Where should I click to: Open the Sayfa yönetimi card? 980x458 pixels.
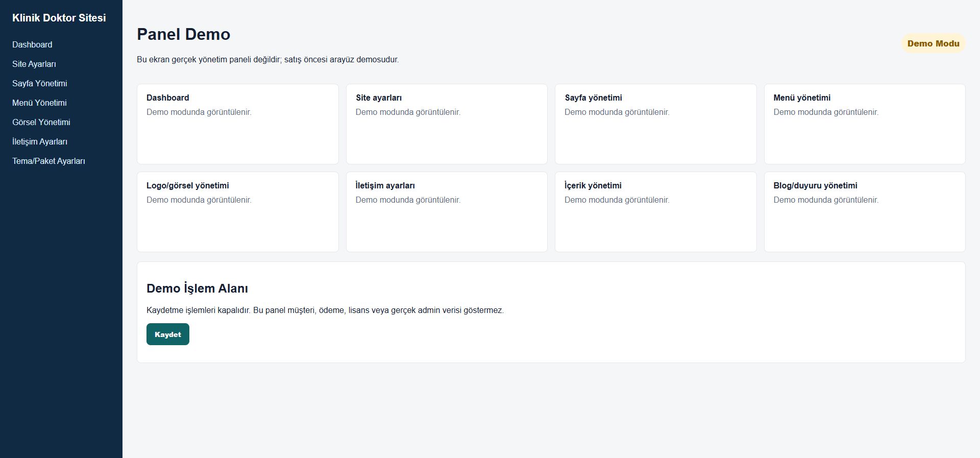[656, 124]
